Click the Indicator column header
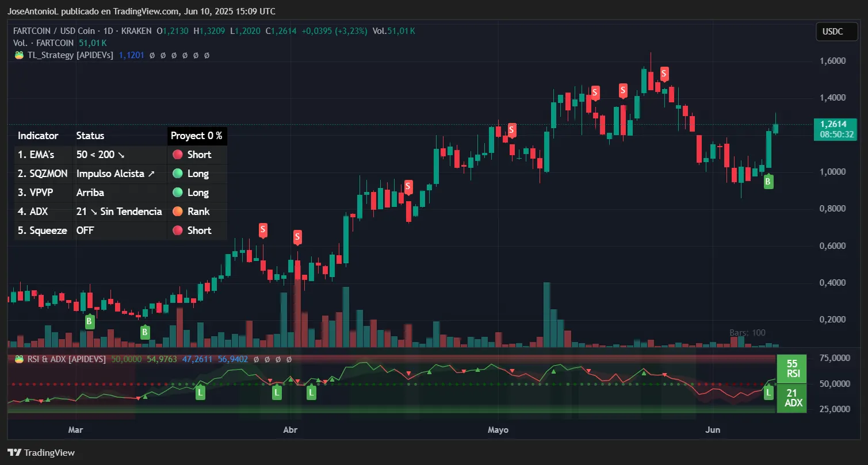 pyautogui.click(x=38, y=136)
